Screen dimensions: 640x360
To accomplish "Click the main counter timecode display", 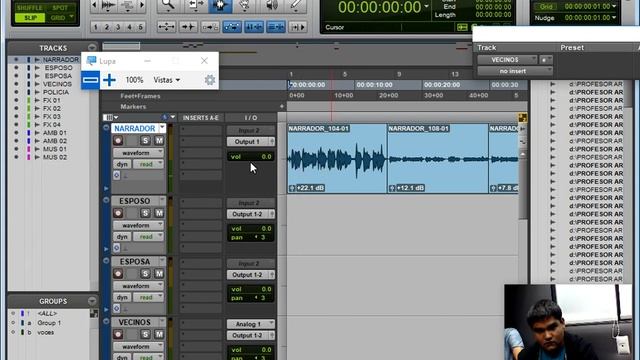I will (x=380, y=7).
